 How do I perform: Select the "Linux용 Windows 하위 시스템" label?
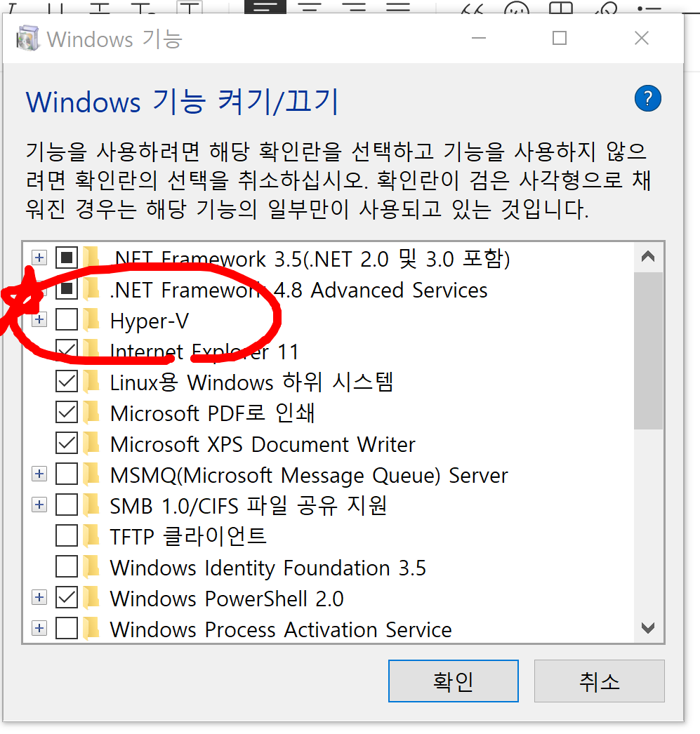point(251,382)
